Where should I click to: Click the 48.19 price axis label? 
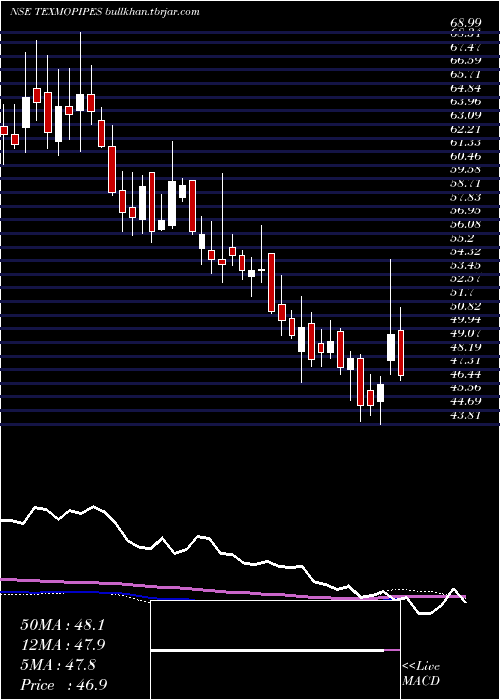465,347
